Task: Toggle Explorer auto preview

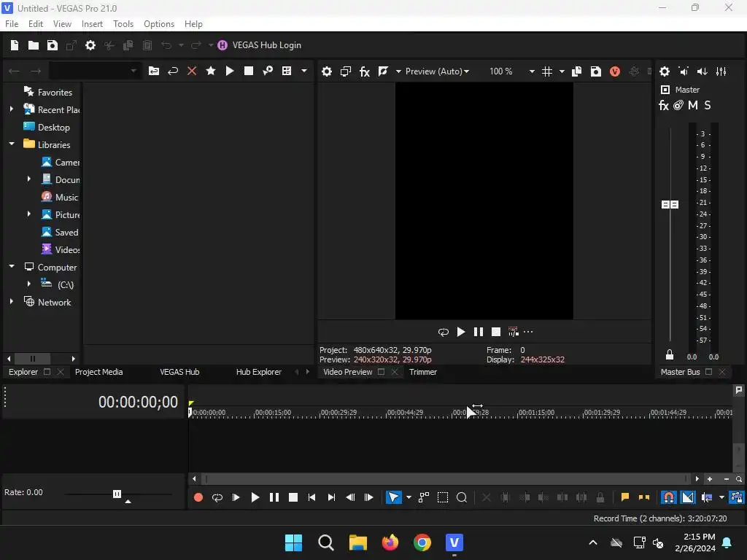Action: pos(268,71)
